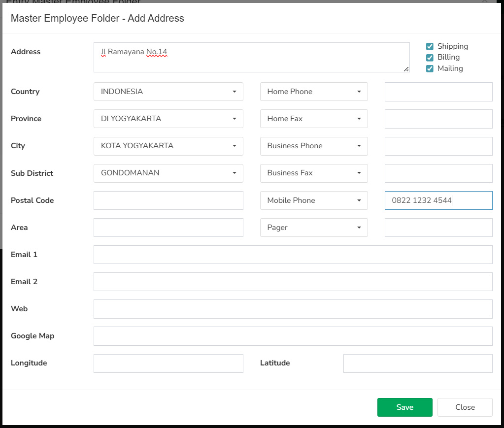Click the Postal Code label
The height and width of the screenshot is (428, 504).
(32, 200)
